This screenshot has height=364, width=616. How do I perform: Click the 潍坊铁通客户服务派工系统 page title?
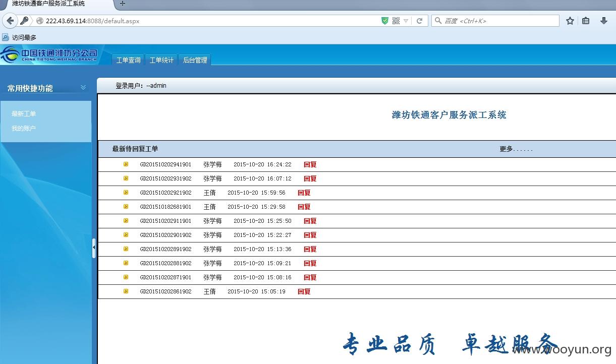tap(449, 115)
